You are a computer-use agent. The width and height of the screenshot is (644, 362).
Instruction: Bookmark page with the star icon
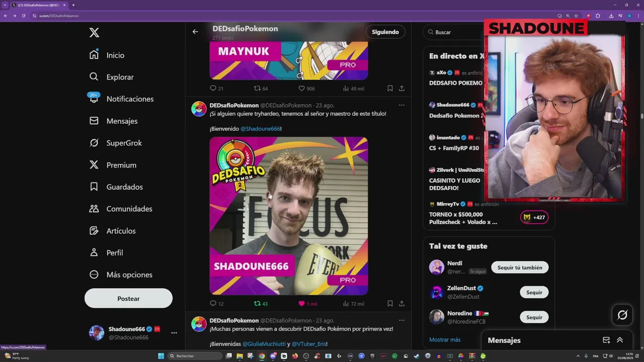(577, 16)
